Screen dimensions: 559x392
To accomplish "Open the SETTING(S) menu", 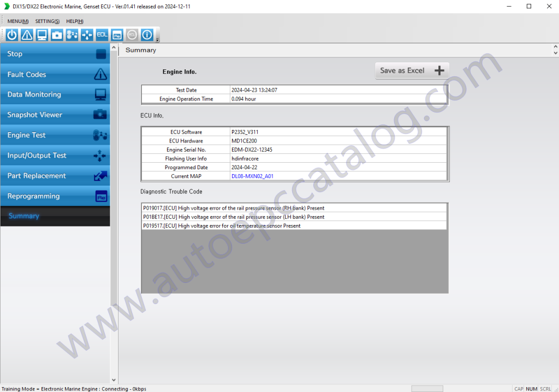I will coord(47,21).
